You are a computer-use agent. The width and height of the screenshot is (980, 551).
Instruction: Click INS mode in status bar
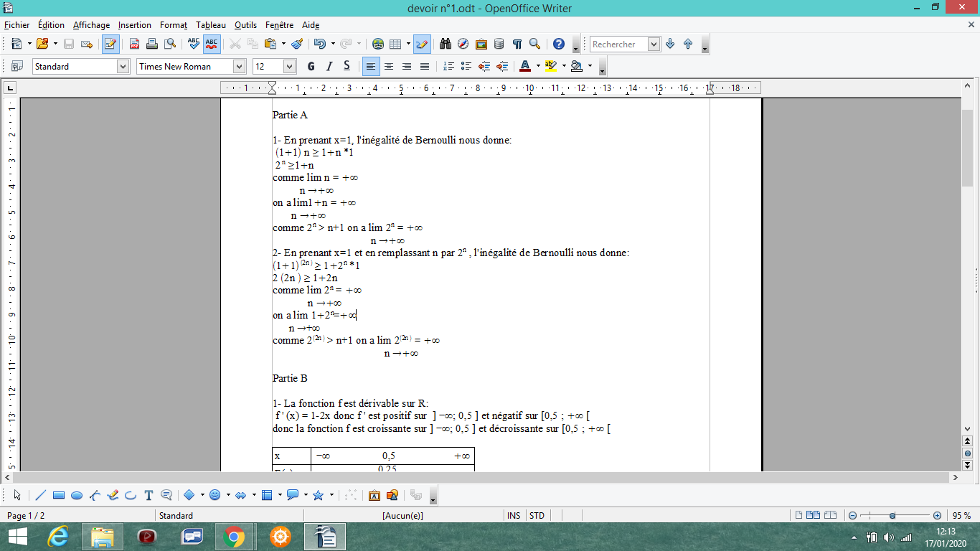click(514, 515)
